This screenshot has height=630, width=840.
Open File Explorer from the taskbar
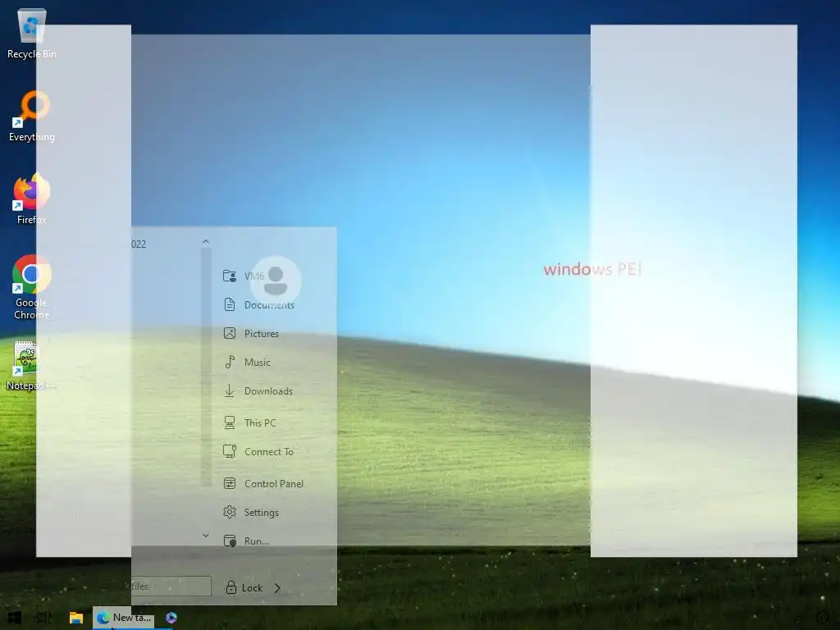(x=76, y=618)
